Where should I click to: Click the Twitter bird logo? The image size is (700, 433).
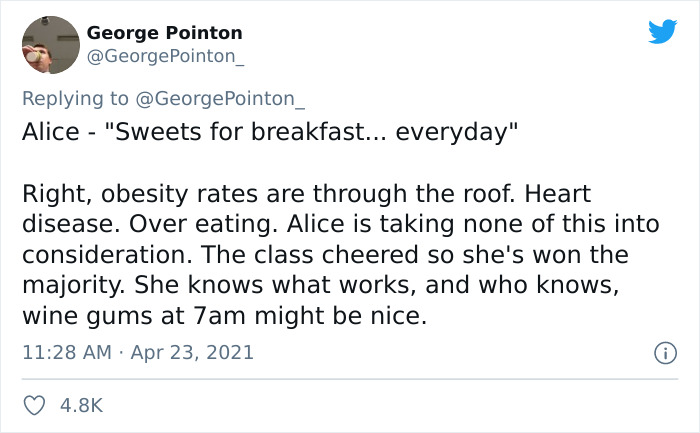point(662,31)
